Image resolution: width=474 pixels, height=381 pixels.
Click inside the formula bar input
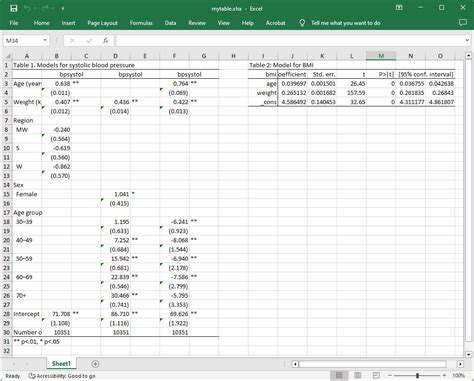click(x=289, y=41)
